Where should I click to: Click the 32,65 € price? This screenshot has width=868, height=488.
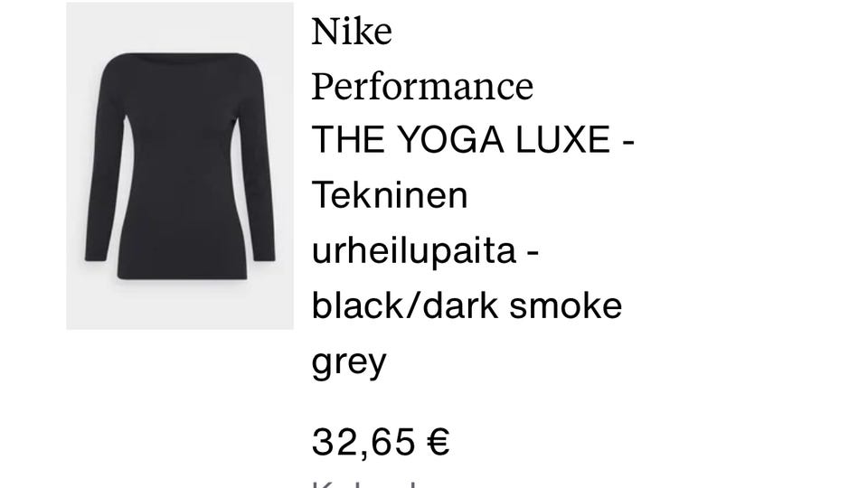click(381, 442)
